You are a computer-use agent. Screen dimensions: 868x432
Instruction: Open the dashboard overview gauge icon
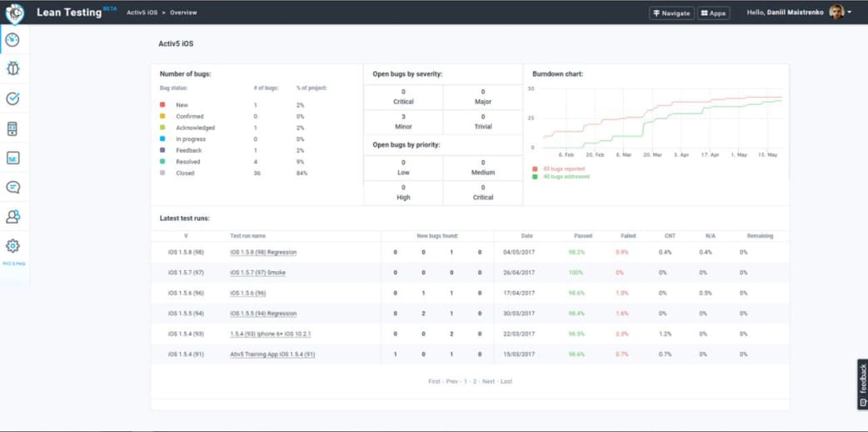12,40
